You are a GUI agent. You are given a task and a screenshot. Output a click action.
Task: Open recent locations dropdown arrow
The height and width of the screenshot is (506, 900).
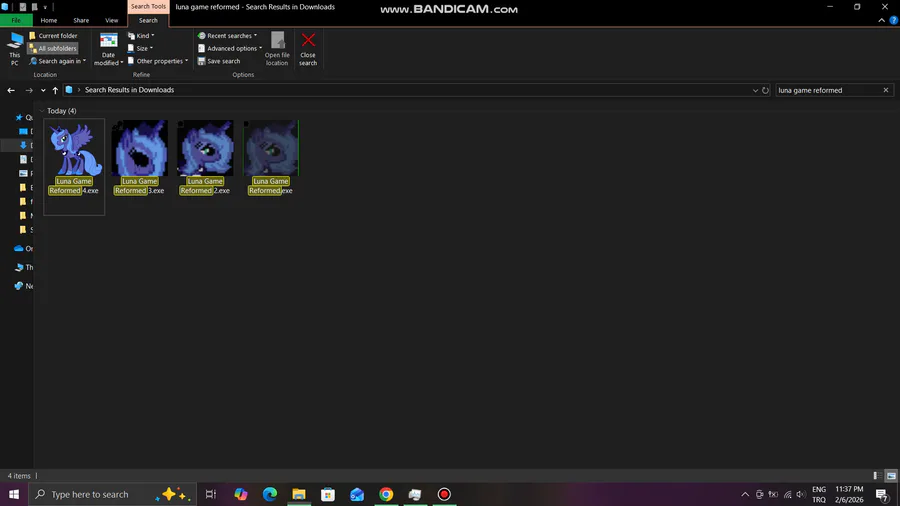43,90
